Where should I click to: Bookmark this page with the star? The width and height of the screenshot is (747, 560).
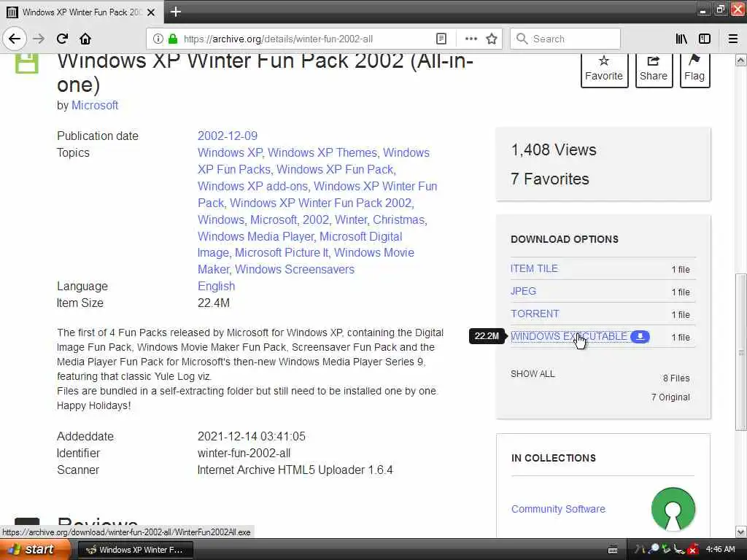pos(492,39)
